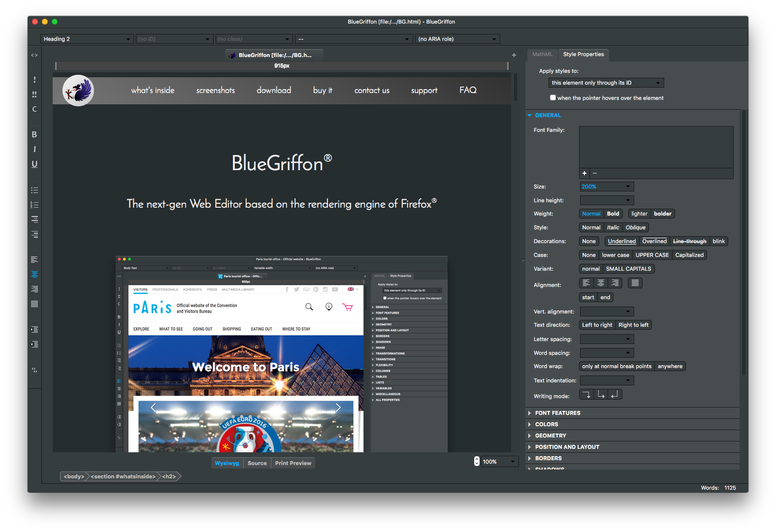Image resolution: width=776 pixels, height=532 pixels.
Task: Apply bold with the B toolbar icon
Action: pyautogui.click(x=34, y=134)
